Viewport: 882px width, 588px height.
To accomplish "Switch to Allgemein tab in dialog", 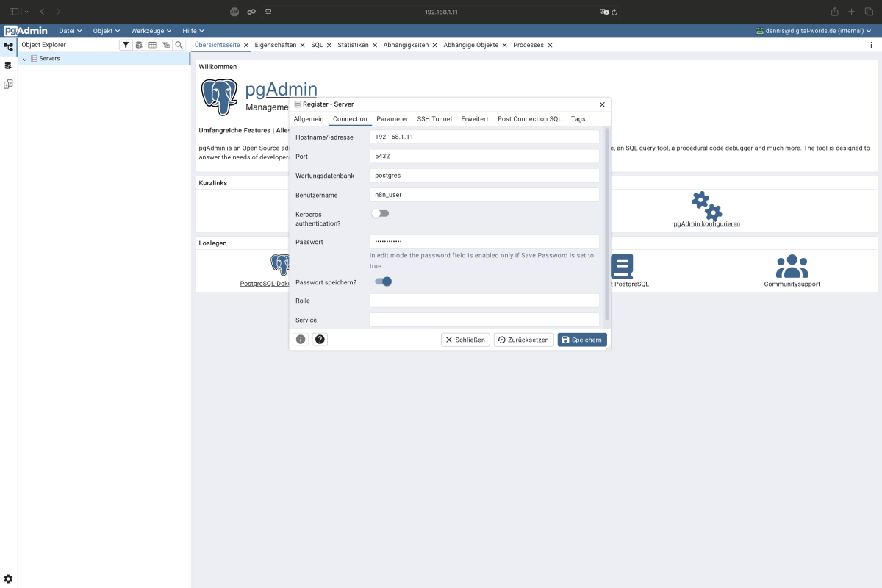I will click(309, 118).
